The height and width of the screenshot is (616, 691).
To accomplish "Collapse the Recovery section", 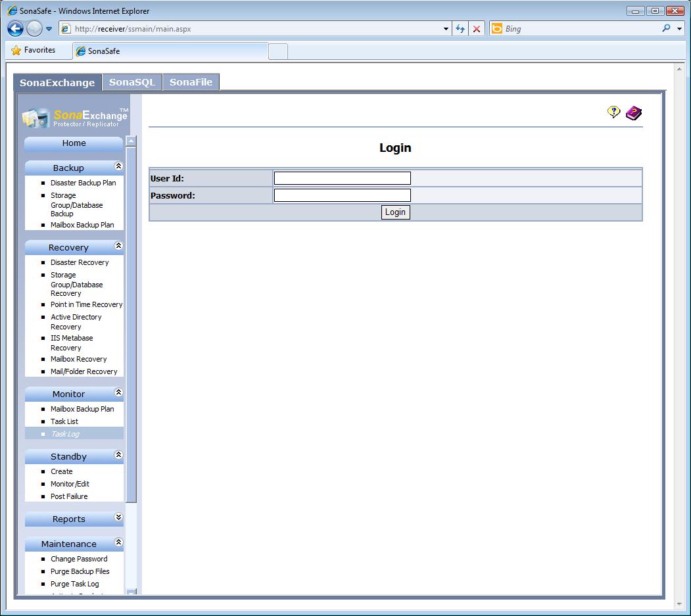I will click(x=118, y=246).
